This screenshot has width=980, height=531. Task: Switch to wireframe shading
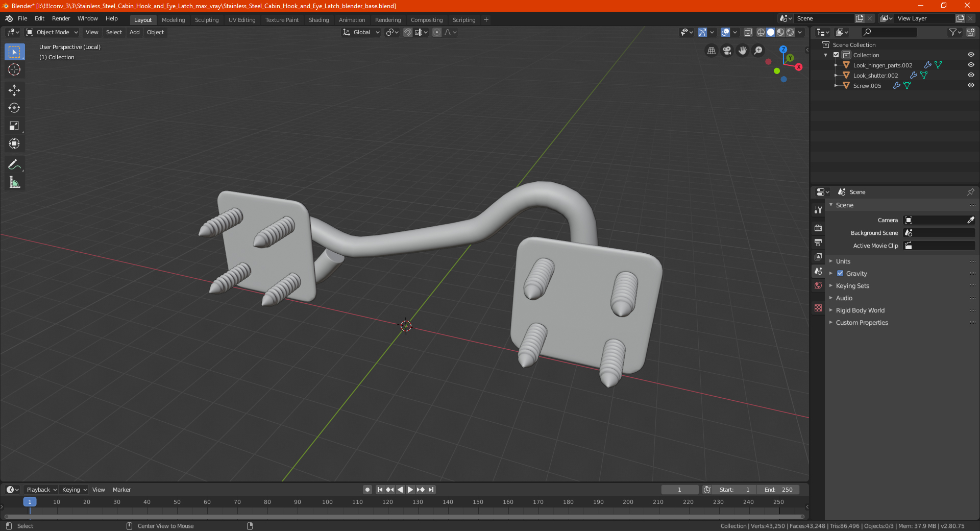[761, 32]
